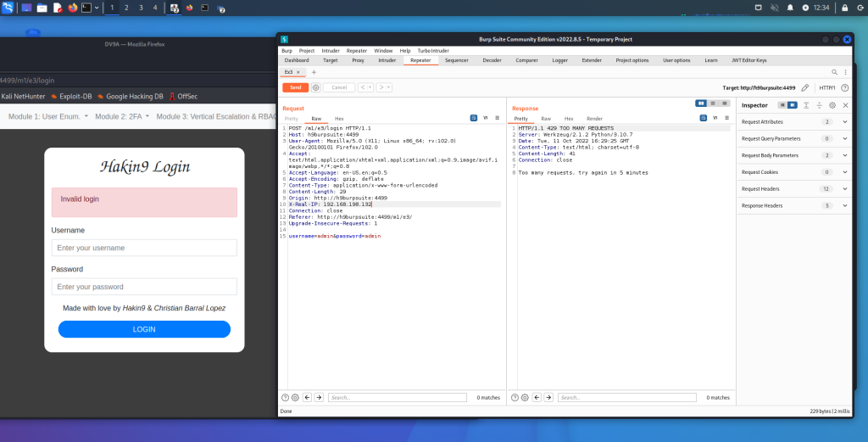Select combined tabbed layout view
The height and width of the screenshot is (442, 868).
[x=725, y=104]
